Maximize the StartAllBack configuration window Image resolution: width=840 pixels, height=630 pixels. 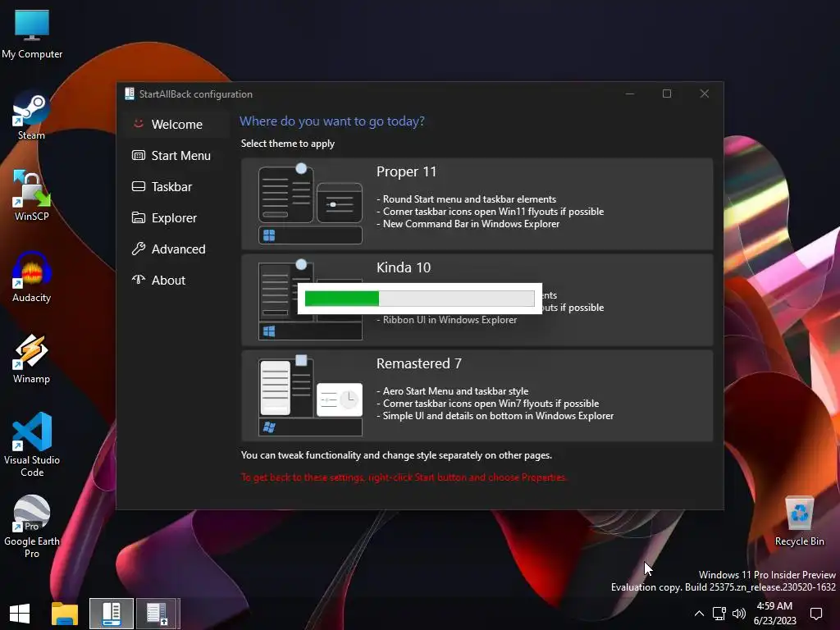[x=667, y=94]
